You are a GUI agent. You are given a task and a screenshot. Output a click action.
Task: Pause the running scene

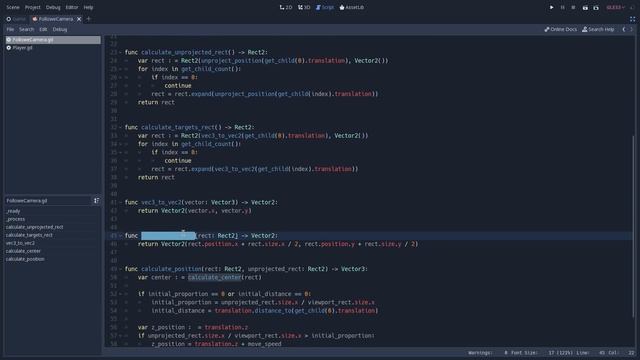[562, 7]
